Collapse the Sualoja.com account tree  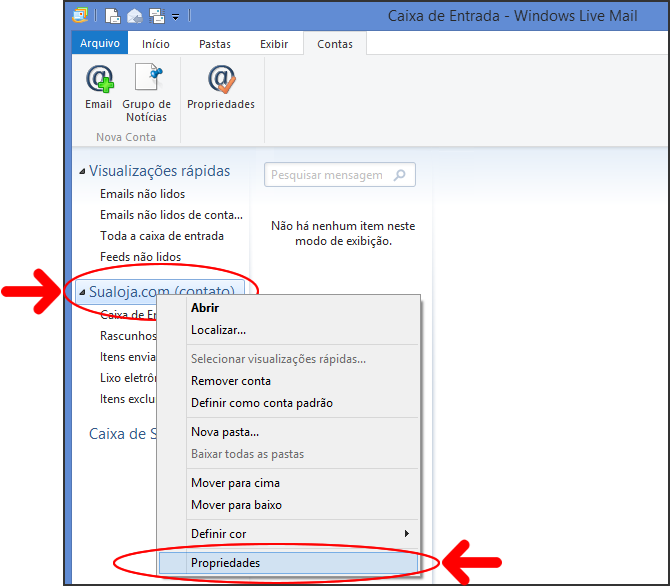82,293
